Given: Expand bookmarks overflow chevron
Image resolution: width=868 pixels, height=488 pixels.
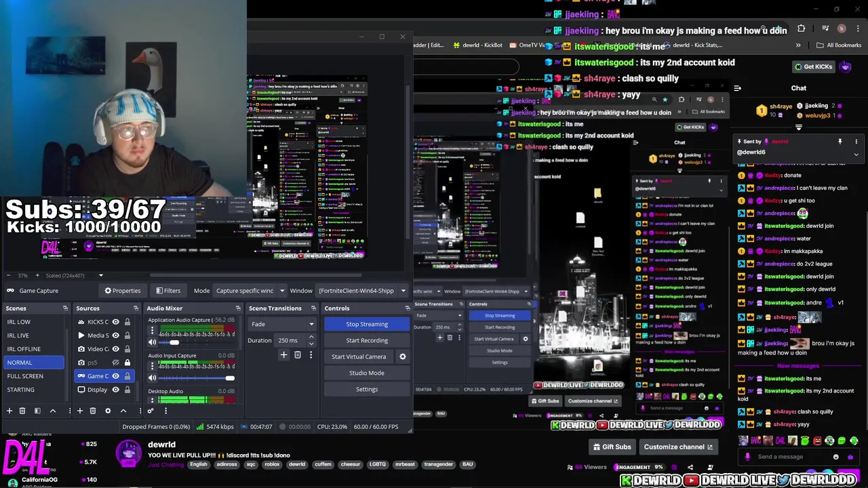Looking at the screenshot, I should [798, 45].
